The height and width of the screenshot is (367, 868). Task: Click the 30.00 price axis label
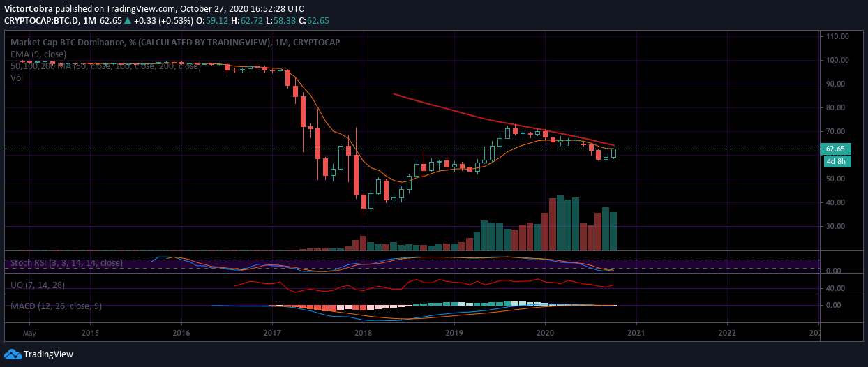[x=837, y=226]
